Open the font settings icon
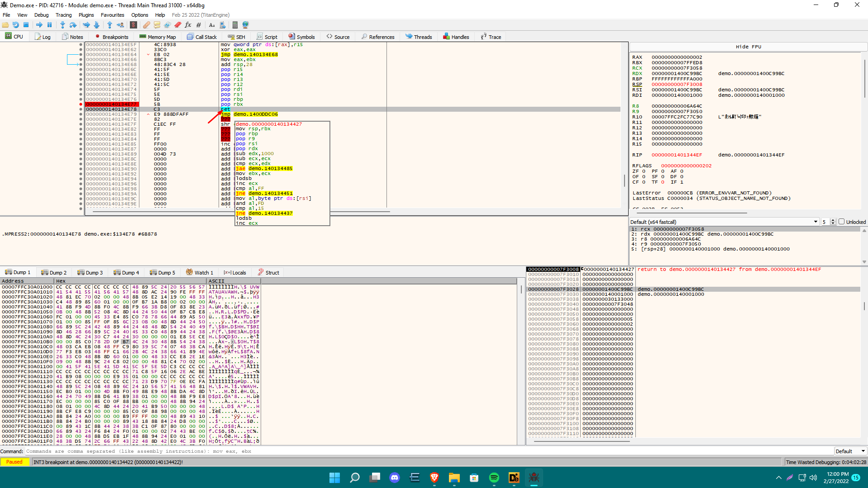The height and width of the screenshot is (488, 868). point(212,25)
